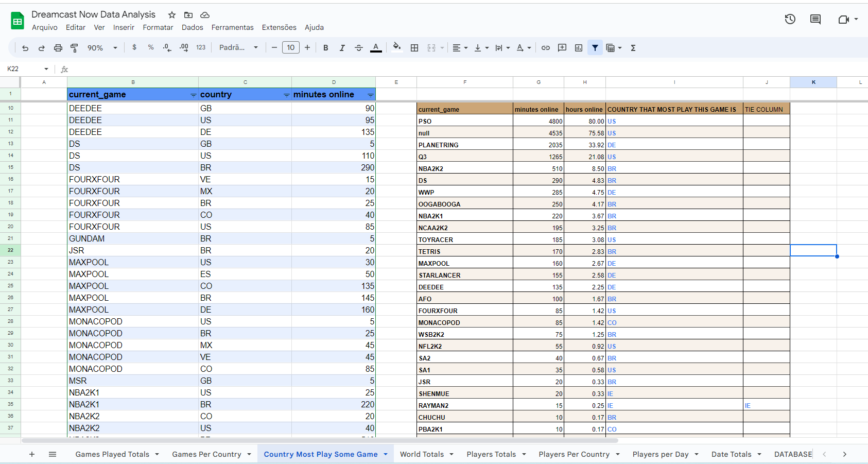Image resolution: width=868 pixels, height=464 pixels.
Task: Click cell PLANETRING in summary table
Action: [x=465, y=145]
